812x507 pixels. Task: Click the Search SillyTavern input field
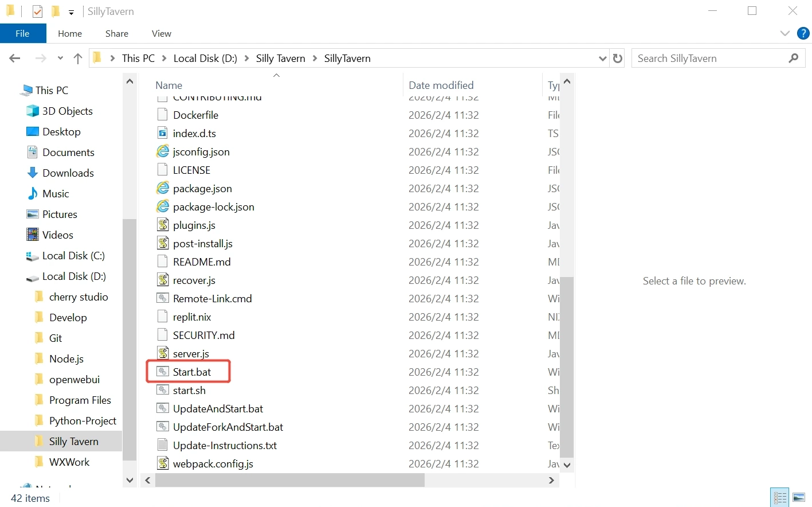click(x=711, y=58)
